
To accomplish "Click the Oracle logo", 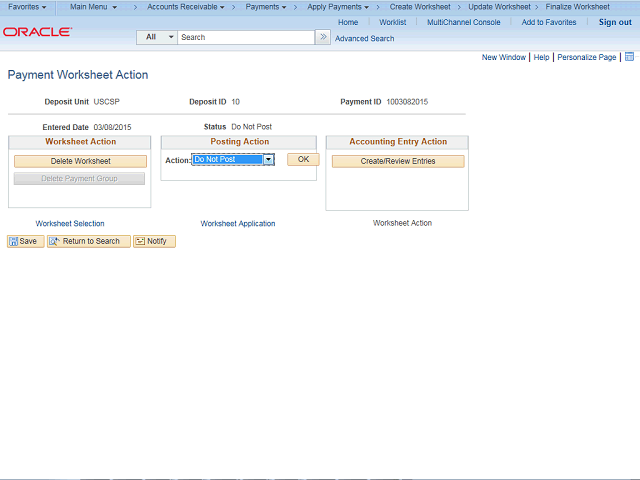I will click(38, 32).
